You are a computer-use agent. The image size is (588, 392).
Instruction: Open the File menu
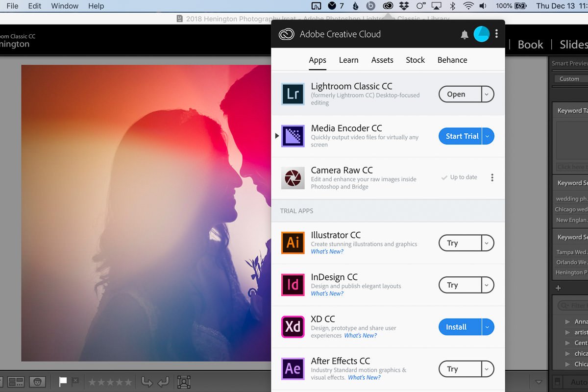[12, 6]
